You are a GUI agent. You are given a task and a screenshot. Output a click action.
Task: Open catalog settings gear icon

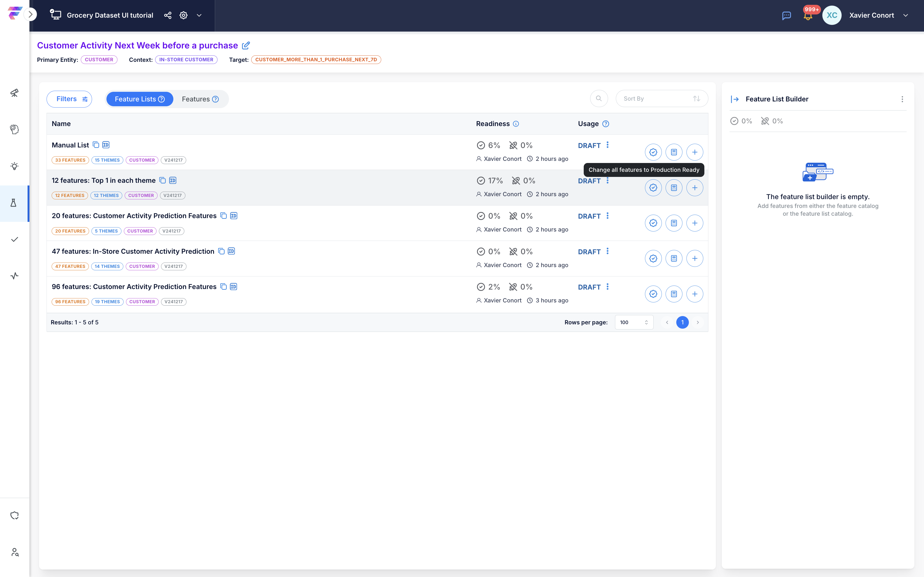pyautogui.click(x=184, y=15)
